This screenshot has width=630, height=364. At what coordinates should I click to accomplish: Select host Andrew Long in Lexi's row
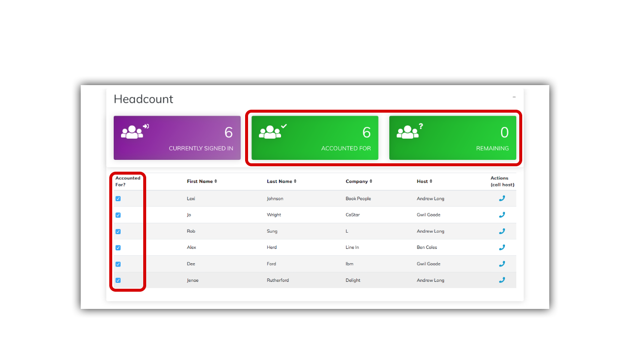[430, 199]
